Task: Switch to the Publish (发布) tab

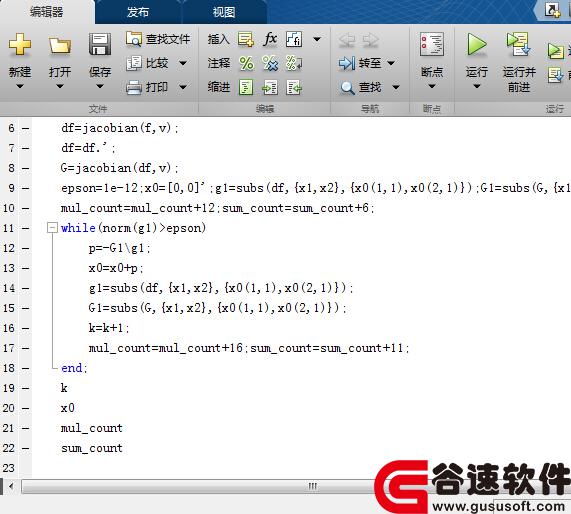Action: [138, 12]
